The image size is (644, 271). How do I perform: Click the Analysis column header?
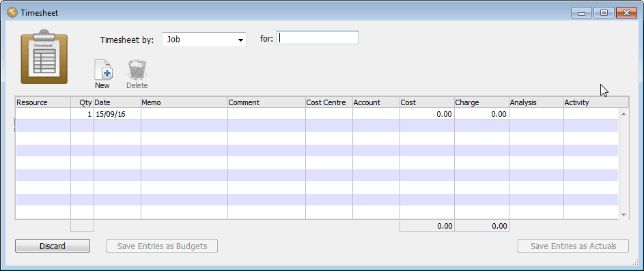pyautogui.click(x=536, y=102)
